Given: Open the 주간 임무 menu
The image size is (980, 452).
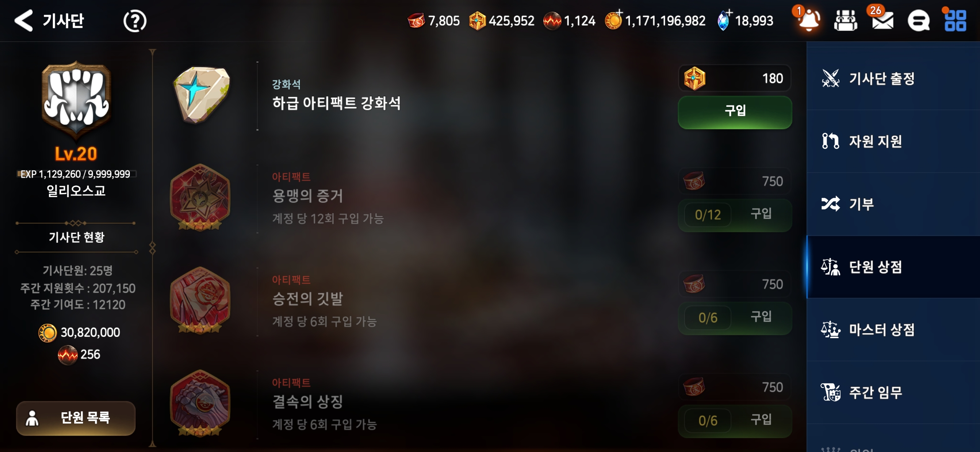Looking at the screenshot, I should (x=893, y=393).
